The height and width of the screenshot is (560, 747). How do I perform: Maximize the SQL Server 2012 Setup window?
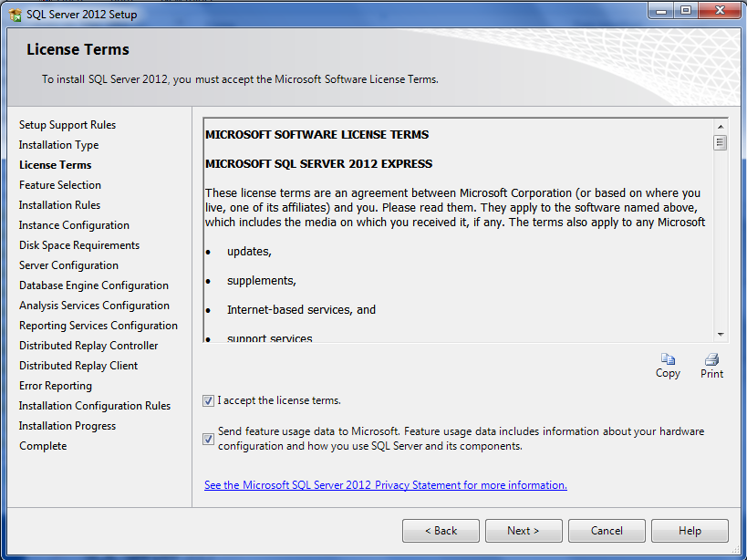686,10
